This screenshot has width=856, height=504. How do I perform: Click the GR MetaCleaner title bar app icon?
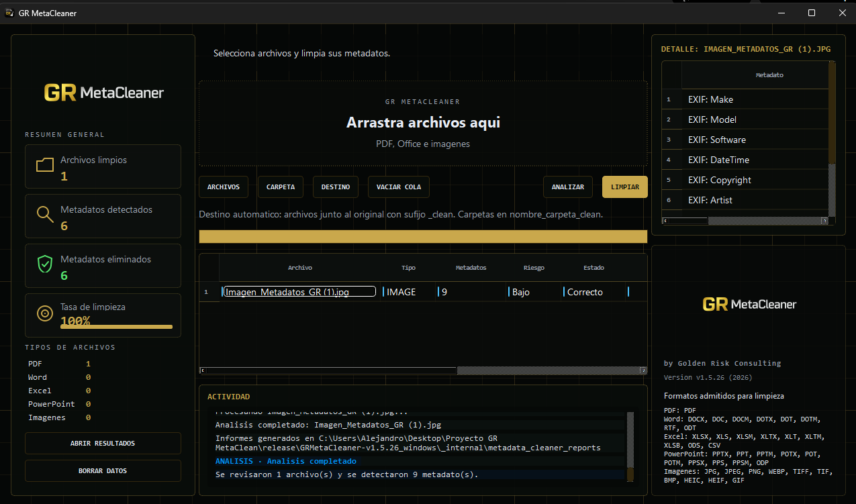[x=9, y=13]
